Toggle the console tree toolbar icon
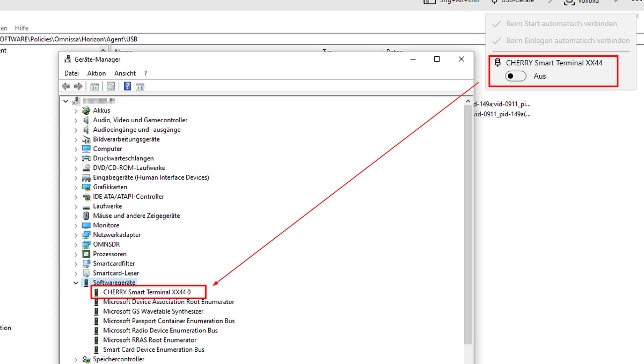Viewport: 644px width, 364px height. click(x=94, y=86)
